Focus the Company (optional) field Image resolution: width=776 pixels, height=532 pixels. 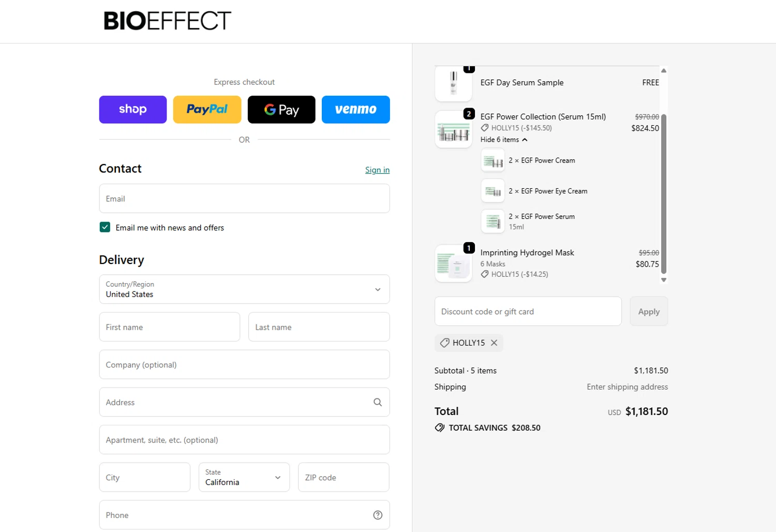[244, 364]
